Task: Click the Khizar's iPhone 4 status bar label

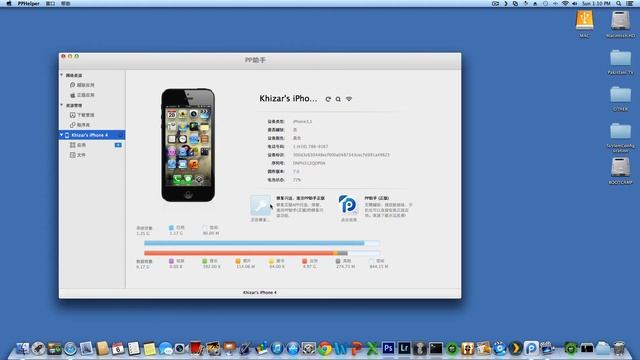Action: click(260, 293)
